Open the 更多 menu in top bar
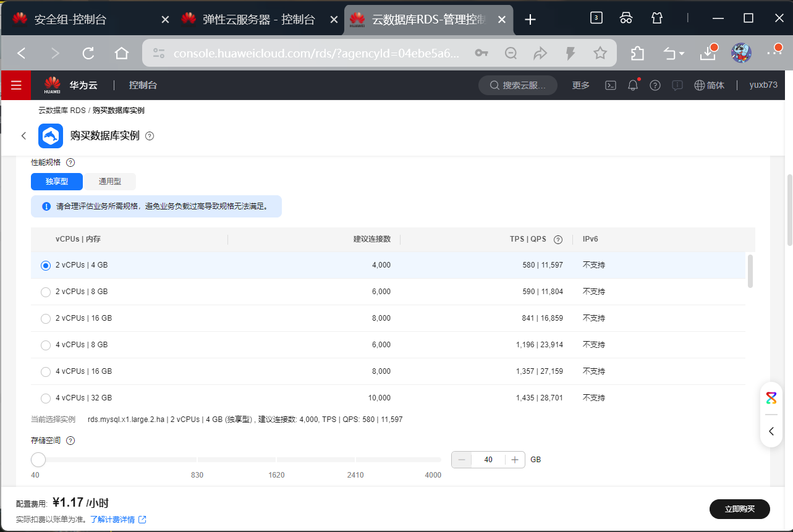The image size is (793, 532). [581, 85]
